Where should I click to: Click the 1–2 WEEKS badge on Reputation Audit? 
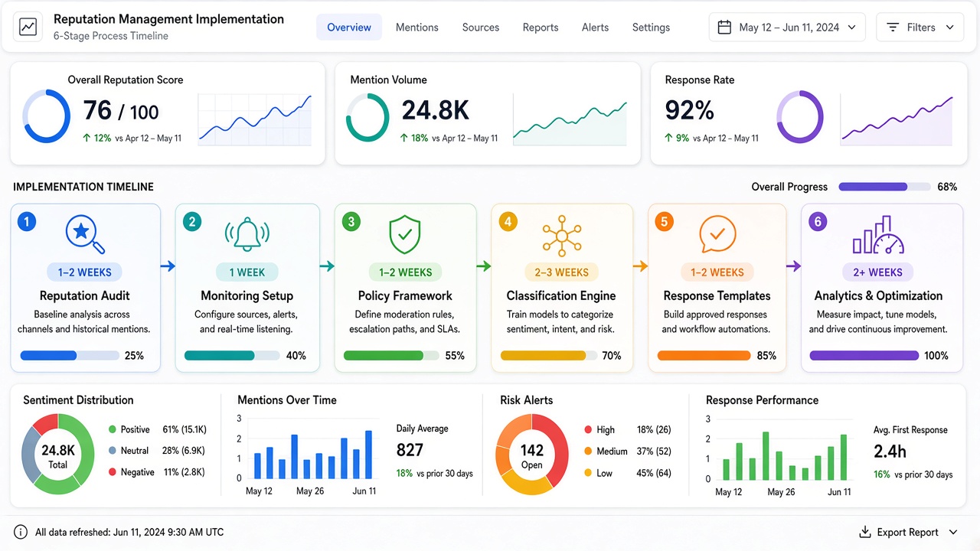85,272
